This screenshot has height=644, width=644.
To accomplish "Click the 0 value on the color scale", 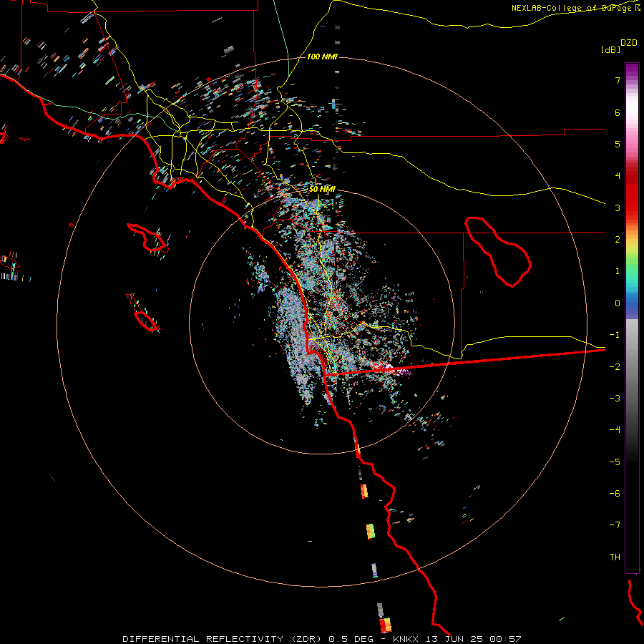I will (x=618, y=303).
